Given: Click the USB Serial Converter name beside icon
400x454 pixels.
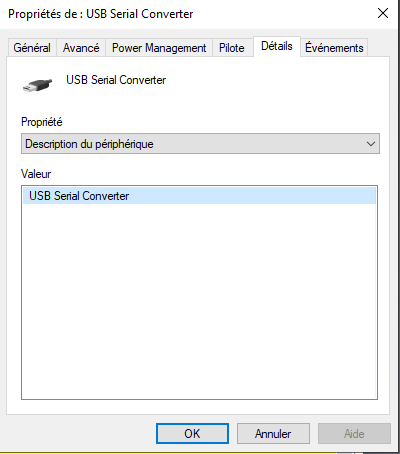Looking at the screenshot, I should pos(116,80).
